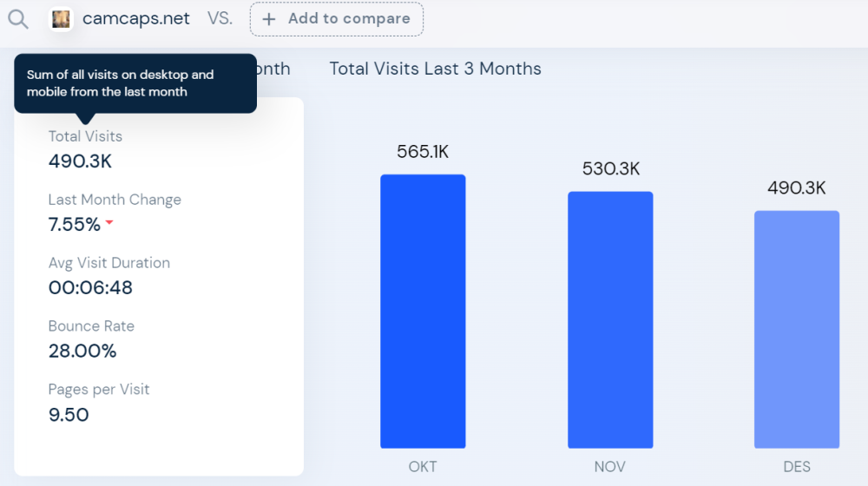Click the 530.3K value label
This screenshot has width=868, height=486.
click(611, 169)
